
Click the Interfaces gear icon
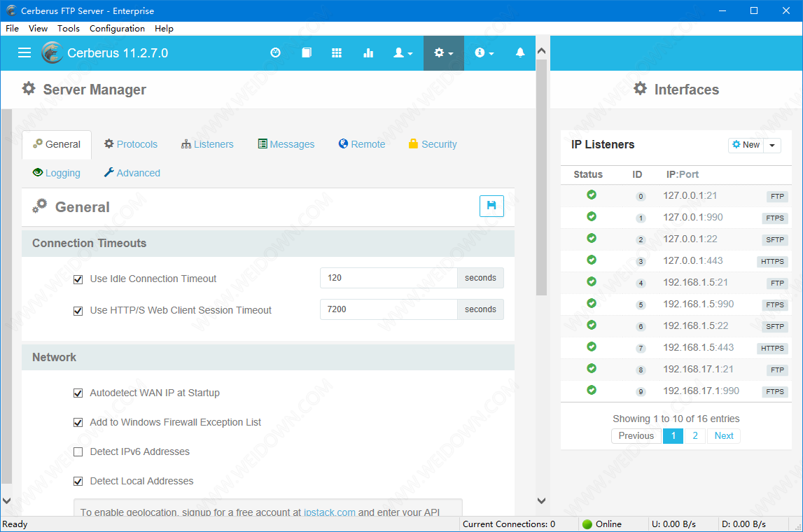pos(640,89)
